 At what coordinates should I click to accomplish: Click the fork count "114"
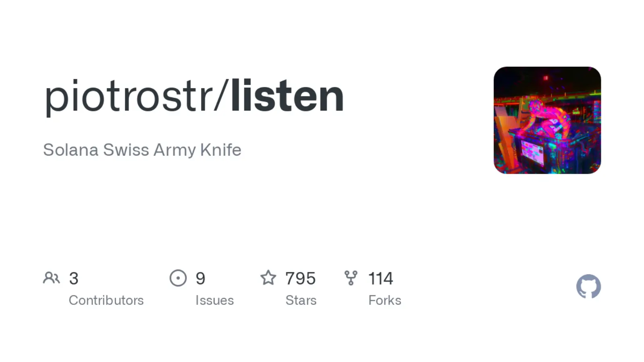pyautogui.click(x=380, y=278)
